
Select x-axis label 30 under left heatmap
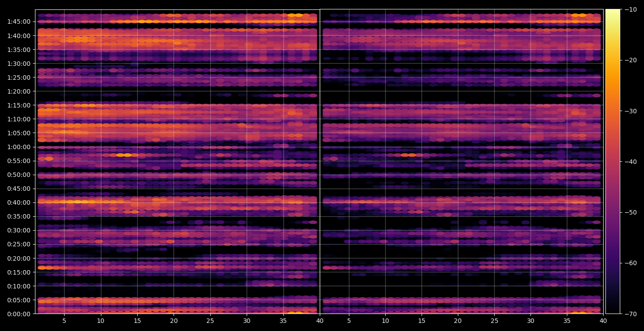pyautogui.click(x=247, y=321)
